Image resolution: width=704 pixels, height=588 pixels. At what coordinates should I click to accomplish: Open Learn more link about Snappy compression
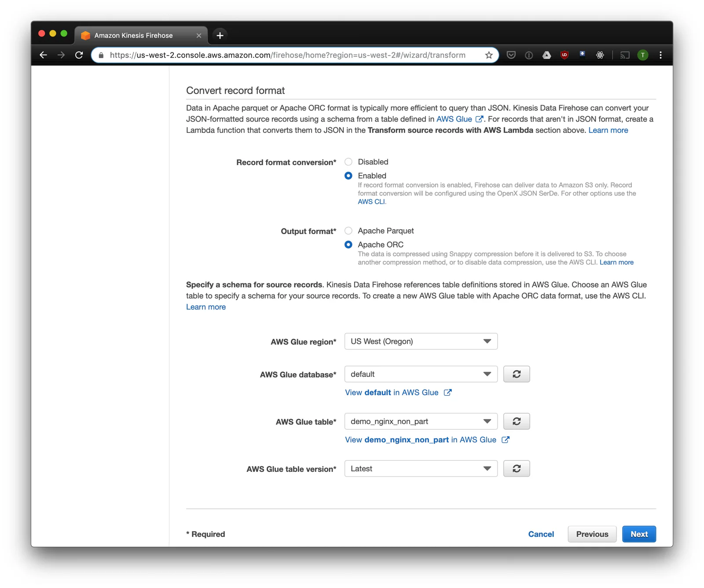[x=616, y=262]
